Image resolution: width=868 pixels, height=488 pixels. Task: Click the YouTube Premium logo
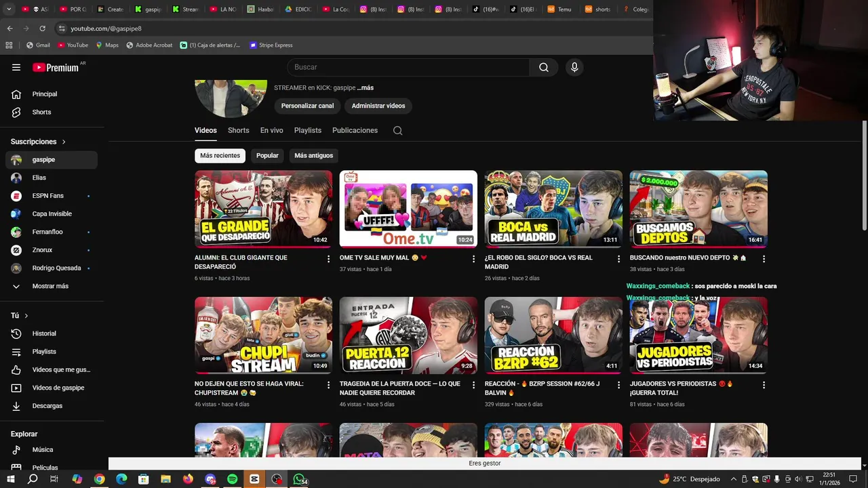(x=56, y=67)
